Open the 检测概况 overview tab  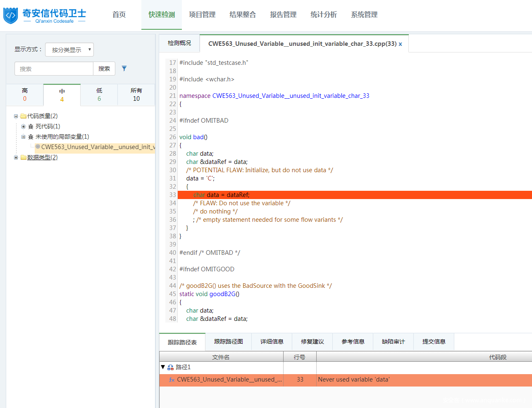(179, 43)
